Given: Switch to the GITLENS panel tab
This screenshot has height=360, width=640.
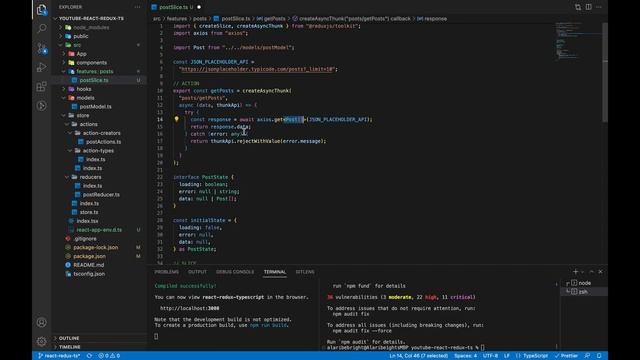Looking at the screenshot, I should coord(305,272).
